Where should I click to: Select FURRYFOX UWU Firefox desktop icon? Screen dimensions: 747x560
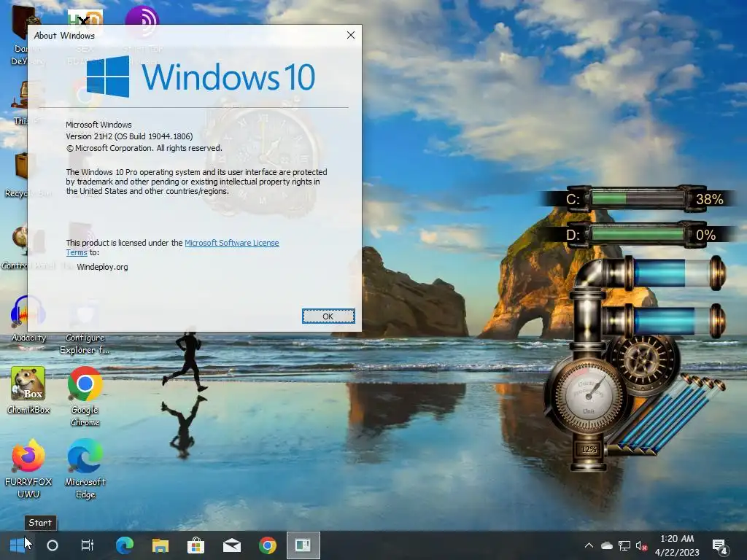pos(28,469)
